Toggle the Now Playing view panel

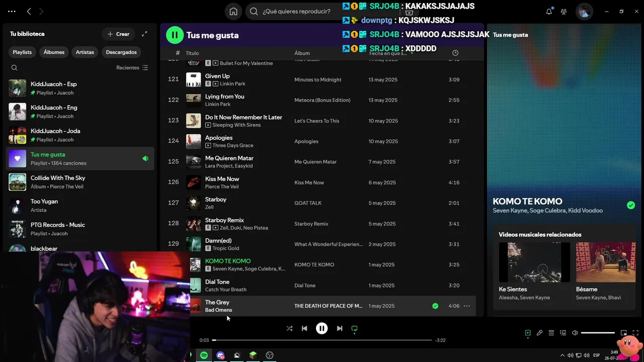pos(528,333)
